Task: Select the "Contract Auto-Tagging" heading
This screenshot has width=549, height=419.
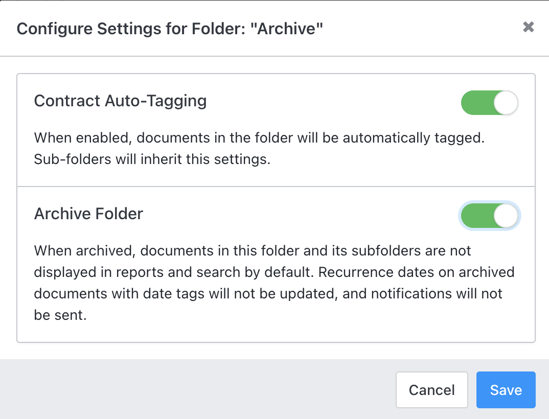Action: [x=120, y=101]
